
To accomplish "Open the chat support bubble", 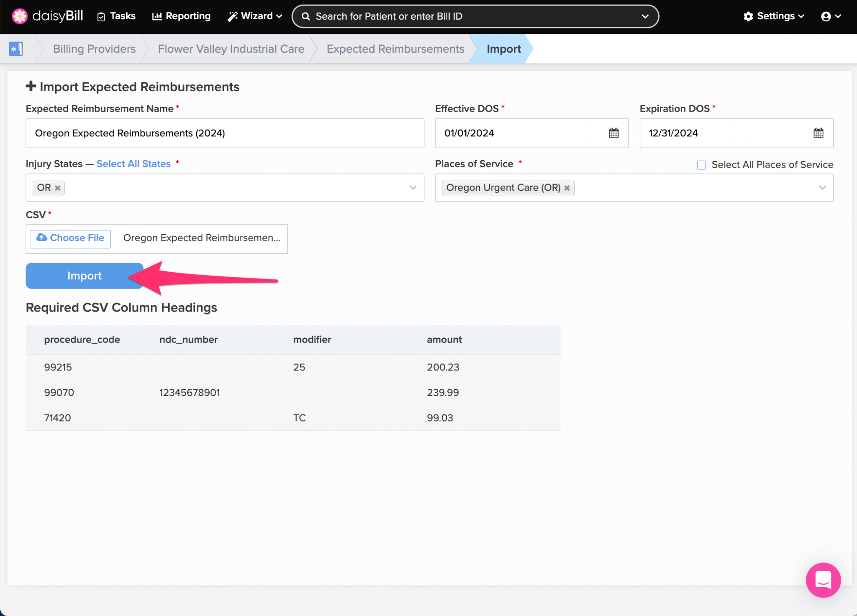I will 823,580.
